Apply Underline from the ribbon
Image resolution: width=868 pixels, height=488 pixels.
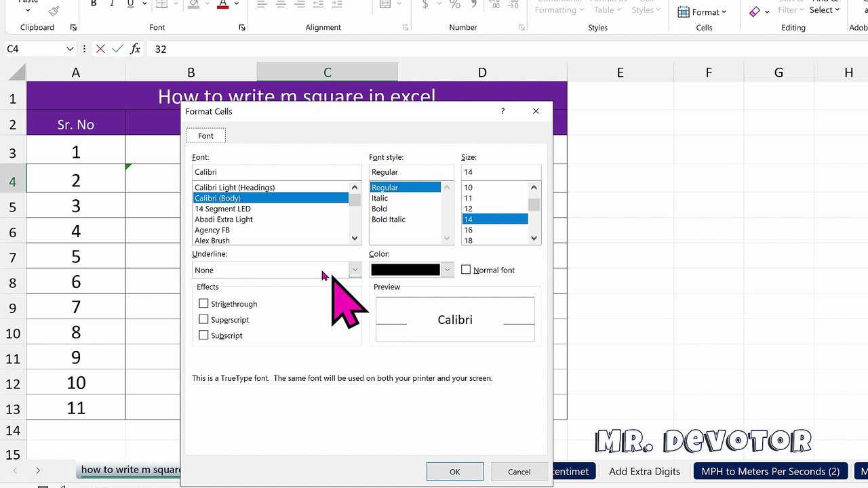(130, 4)
